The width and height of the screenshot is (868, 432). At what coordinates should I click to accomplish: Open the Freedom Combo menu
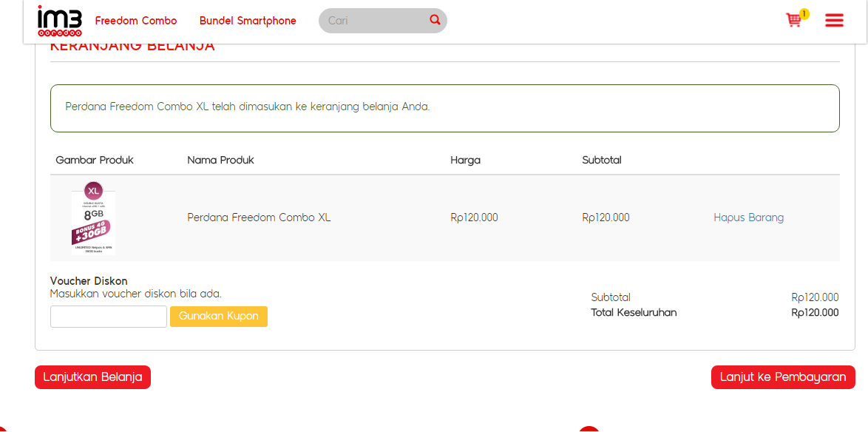point(136,21)
